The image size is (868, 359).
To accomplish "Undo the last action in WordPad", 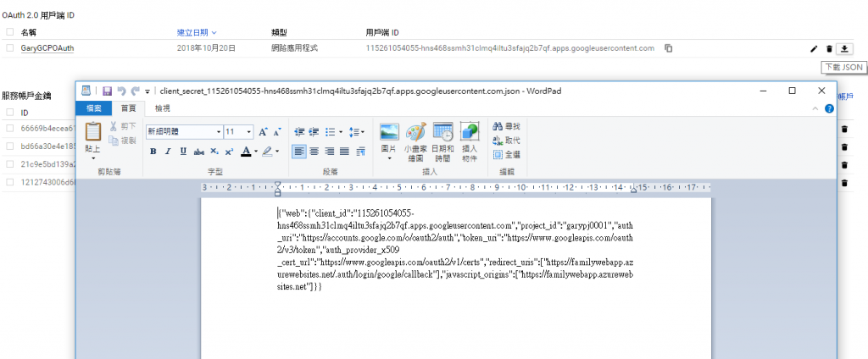I will [x=121, y=91].
